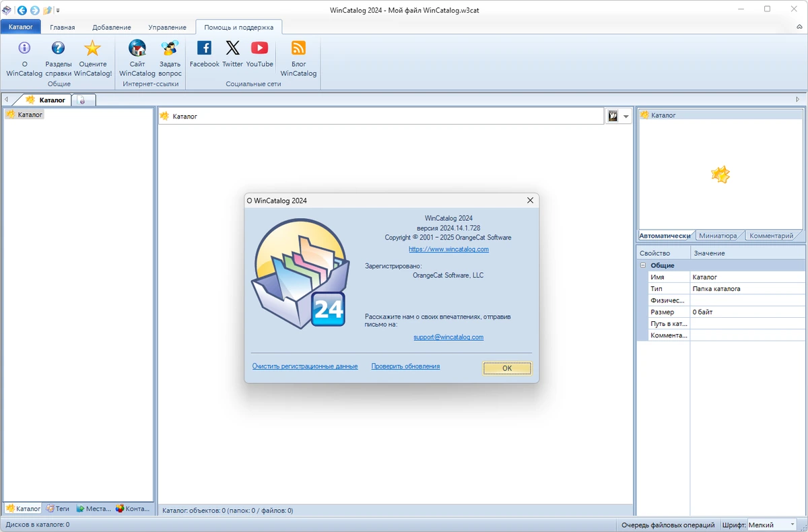This screenshot has height=532, width=808.
Task: Click the Каталог header in preview panel
Action: [720, 115]
